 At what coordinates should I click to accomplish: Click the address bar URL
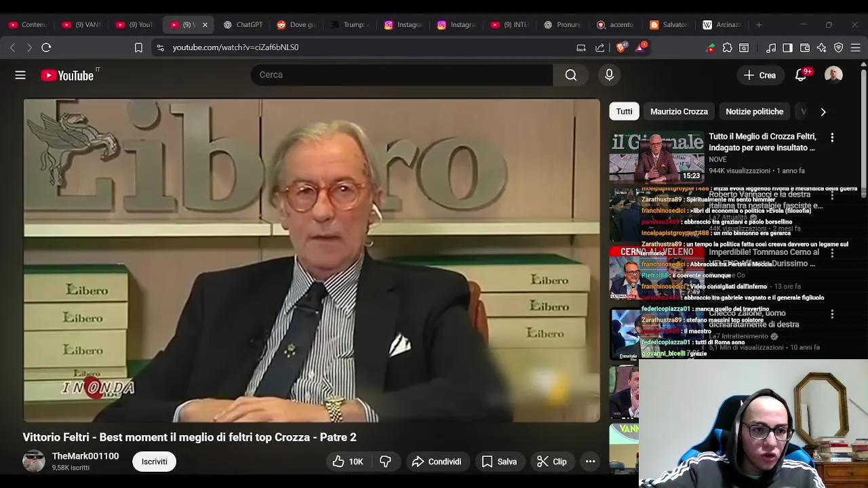tap(235, 47)
